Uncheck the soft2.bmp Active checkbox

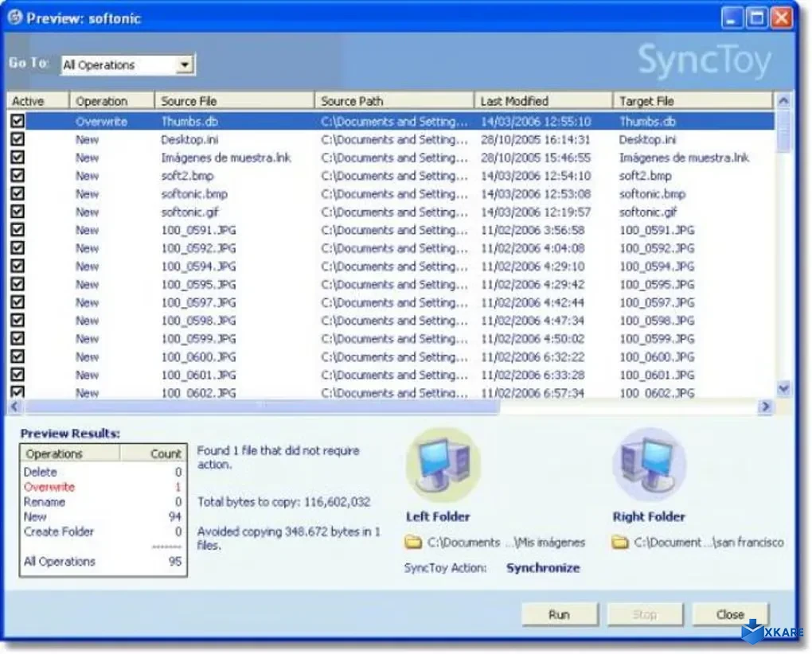18,175
